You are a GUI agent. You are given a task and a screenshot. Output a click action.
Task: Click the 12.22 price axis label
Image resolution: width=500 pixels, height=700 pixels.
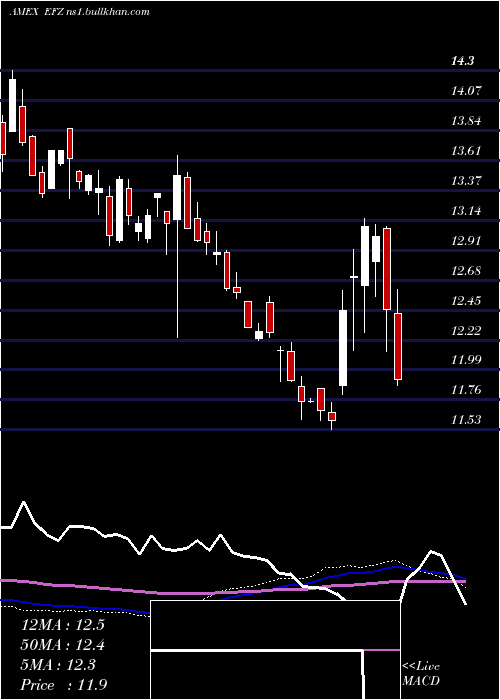pos(467,330)
